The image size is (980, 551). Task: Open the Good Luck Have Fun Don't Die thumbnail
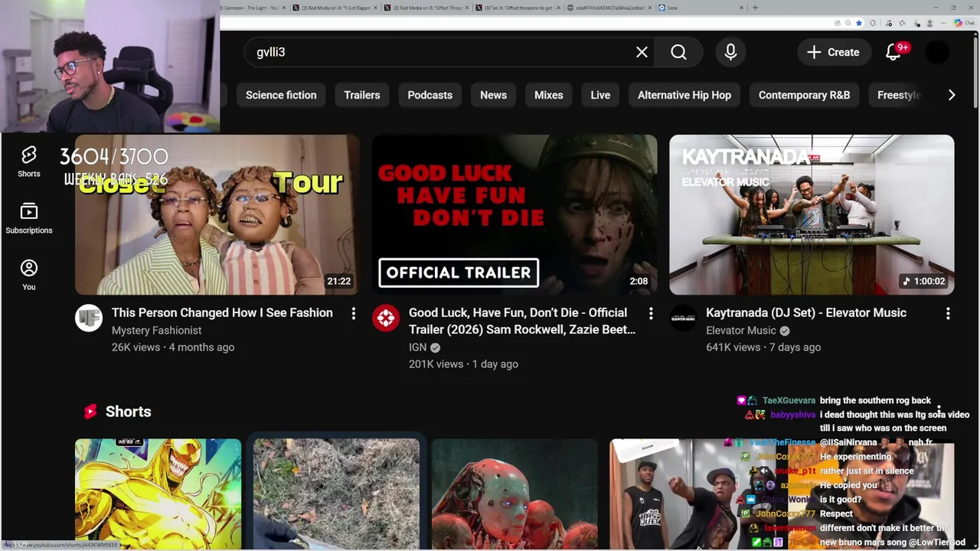[x=514, y=214]
